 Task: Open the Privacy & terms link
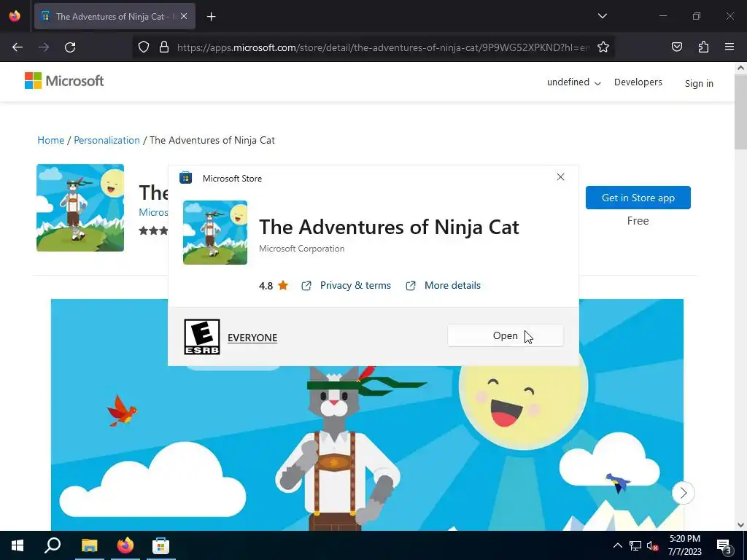(x=355, y=285)
